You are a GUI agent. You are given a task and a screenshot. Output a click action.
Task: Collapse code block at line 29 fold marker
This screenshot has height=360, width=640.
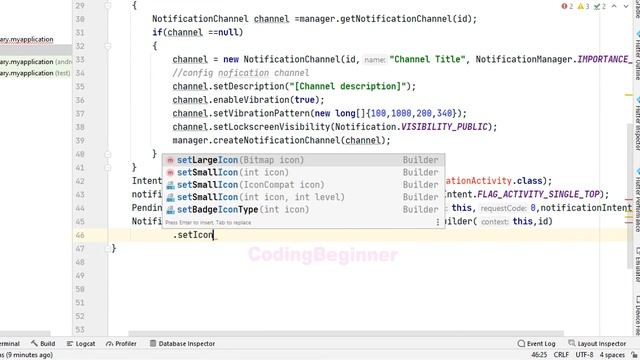[108, 5]
